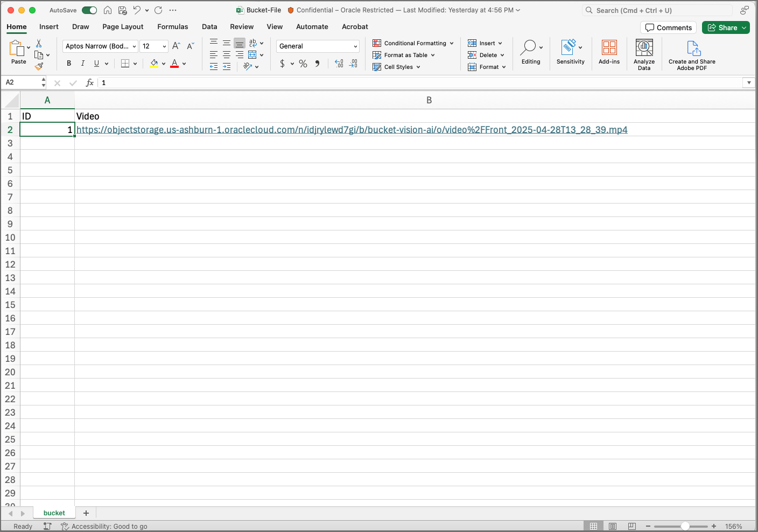Screen dimensions: 758x532
Task: Switch to the Formulas ribbon tab
Action: (172, 26)
